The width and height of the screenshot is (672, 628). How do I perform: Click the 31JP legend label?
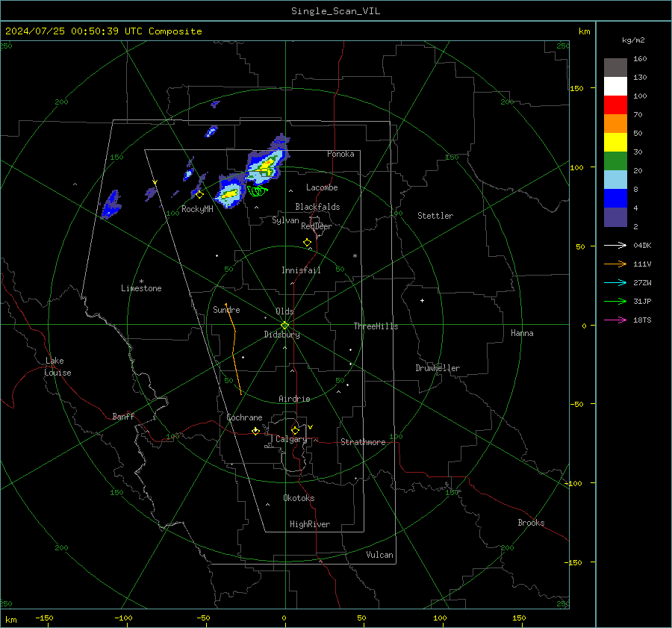tap(642, 302)
